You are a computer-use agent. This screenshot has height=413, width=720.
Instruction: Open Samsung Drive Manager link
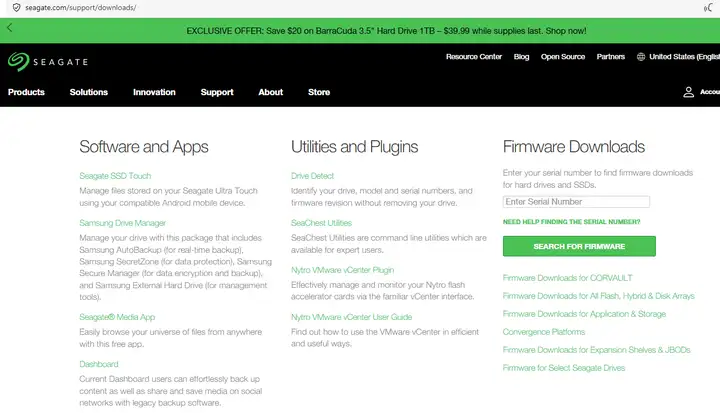[122, 223]
